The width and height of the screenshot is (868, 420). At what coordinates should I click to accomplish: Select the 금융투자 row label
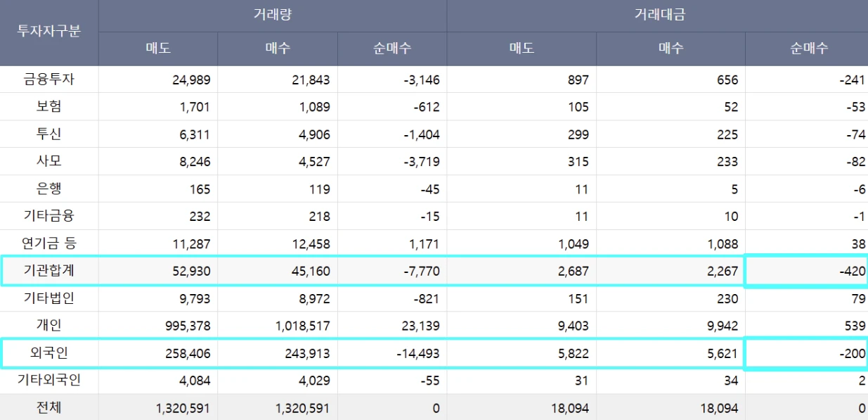[x=49, y=79]
